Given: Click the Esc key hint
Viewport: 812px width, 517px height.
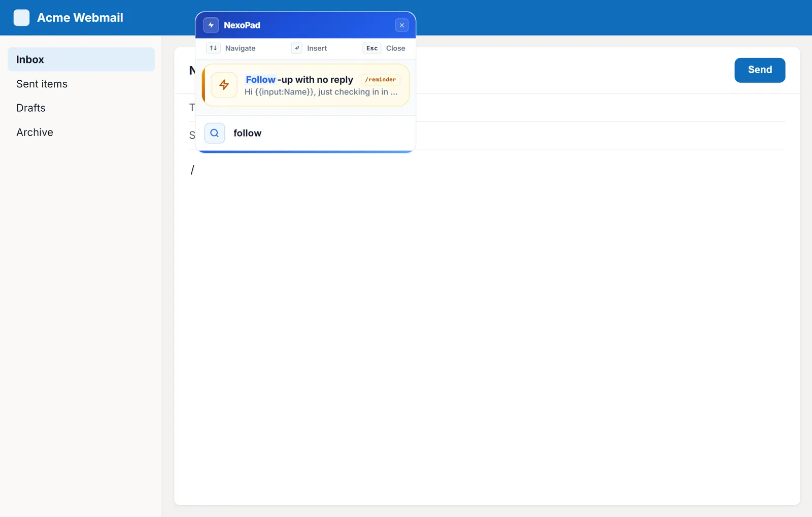Looking at the screenshot, I should point(372,48).
